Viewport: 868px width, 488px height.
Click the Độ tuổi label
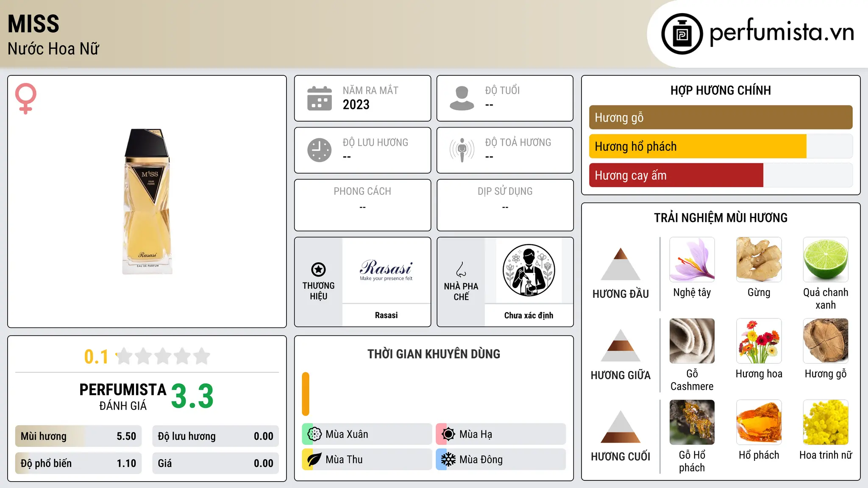pos(502,90)
